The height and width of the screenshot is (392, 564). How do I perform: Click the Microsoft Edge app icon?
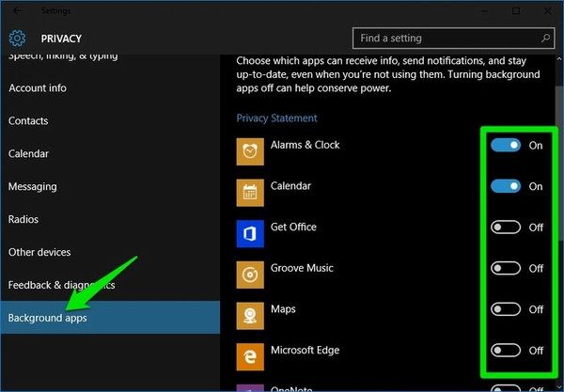pyautogui.click(x=250, y=356)
